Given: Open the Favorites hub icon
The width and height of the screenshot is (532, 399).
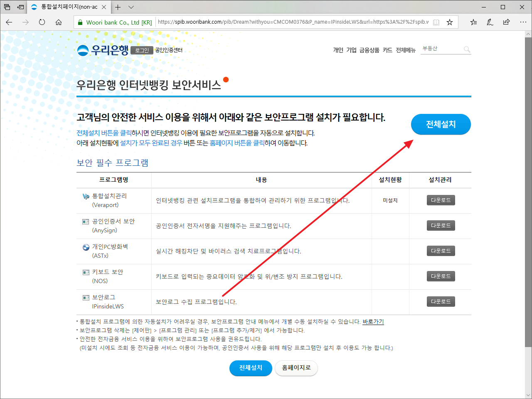Looking at the screenshot, I should point(473,22).
